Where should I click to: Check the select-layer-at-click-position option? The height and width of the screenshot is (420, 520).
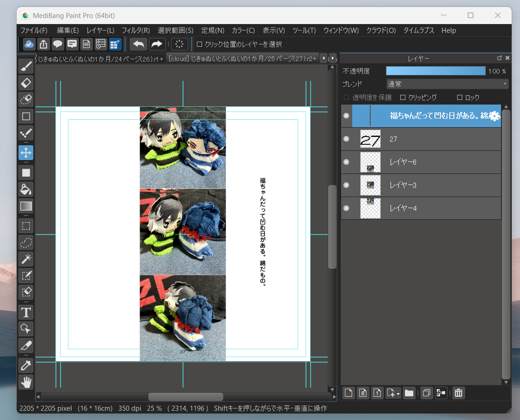200,44
